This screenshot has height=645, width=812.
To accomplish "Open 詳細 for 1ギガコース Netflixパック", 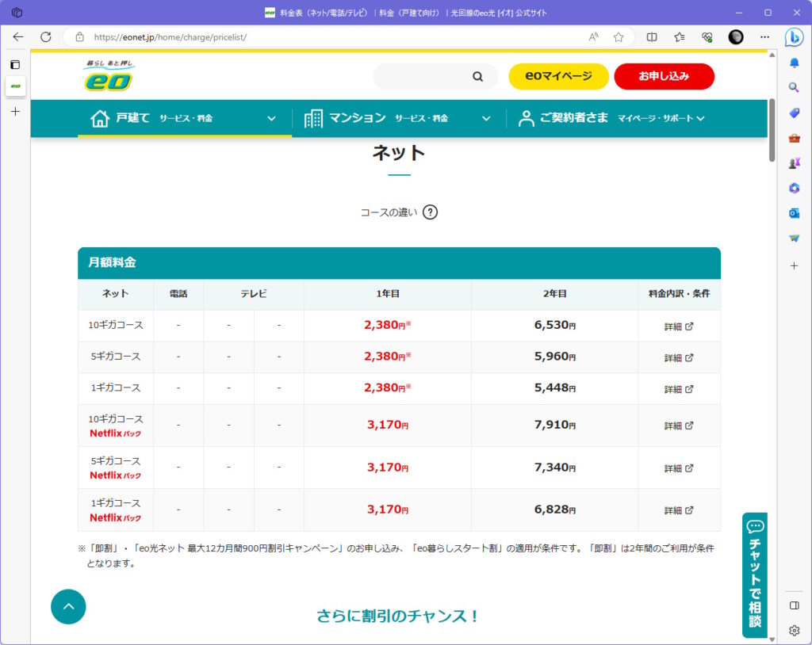I will [679, 510].
